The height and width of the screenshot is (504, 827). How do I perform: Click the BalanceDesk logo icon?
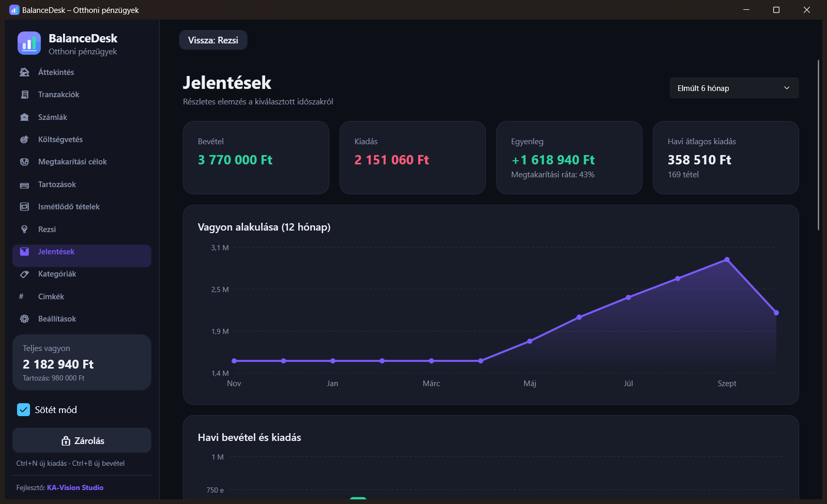pyautogui.click(x=29, y=43)
